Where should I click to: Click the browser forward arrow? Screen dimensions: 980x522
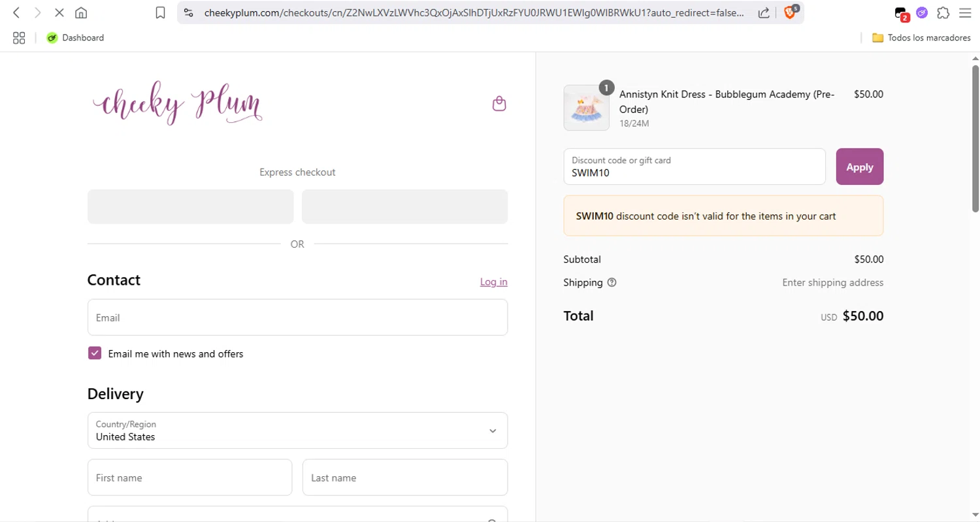pyautogui.click(x=37, y=12)
